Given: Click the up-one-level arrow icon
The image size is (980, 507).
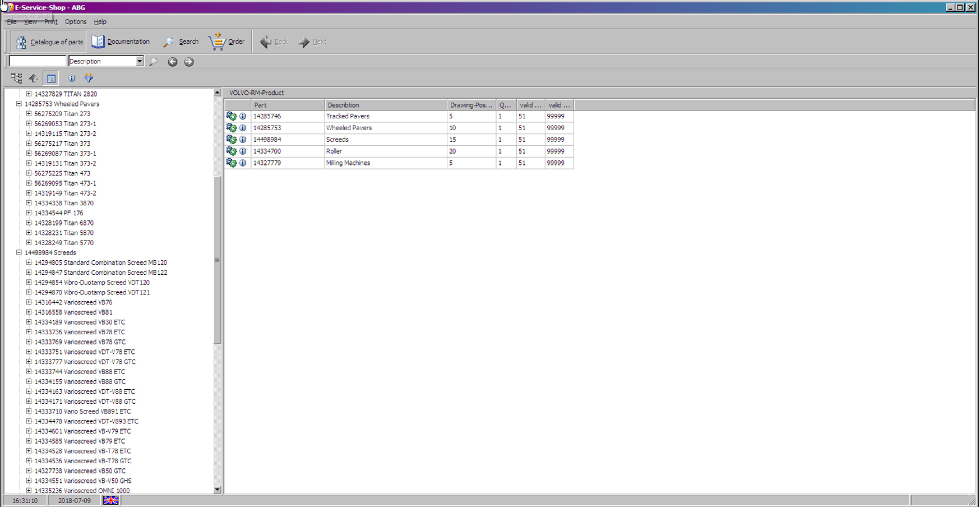Looking at the screenshot, I should tap(34, 79).
